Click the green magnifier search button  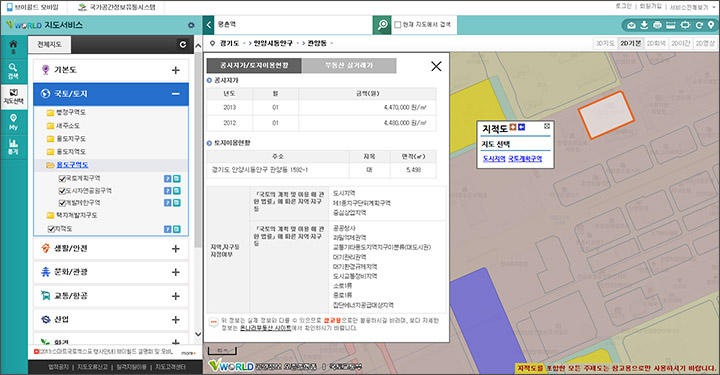382,25
